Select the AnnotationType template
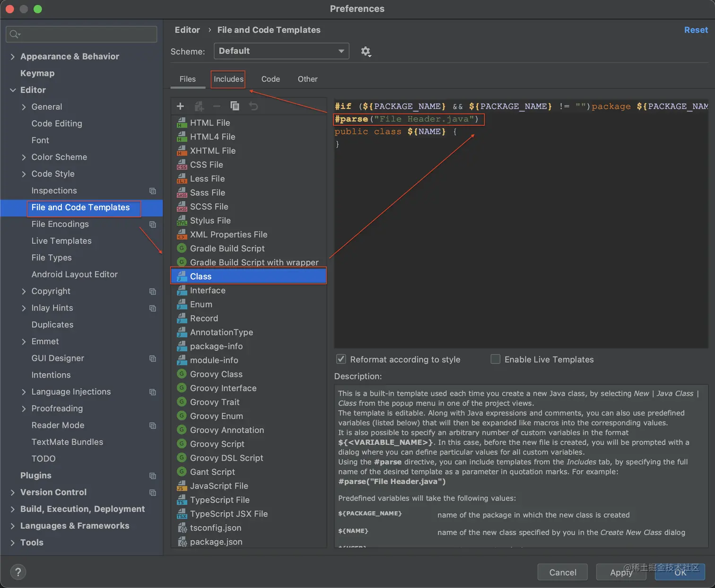 point(248,332)
